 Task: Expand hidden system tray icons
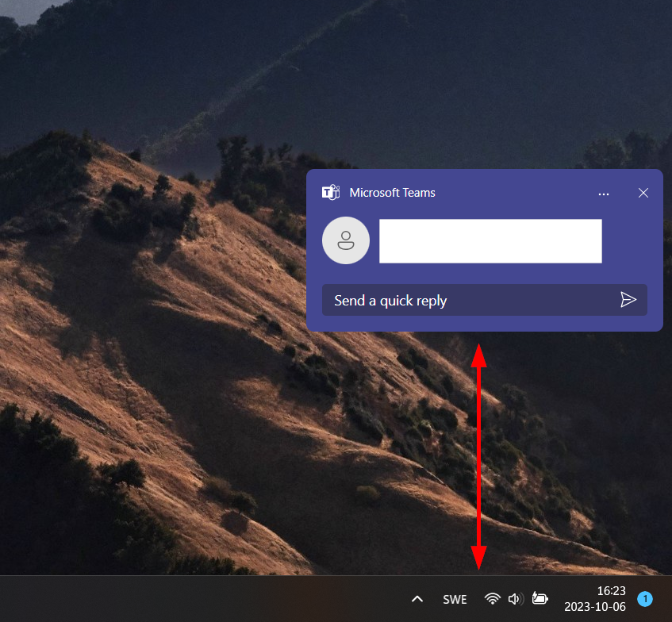click(x=417, y=599)
